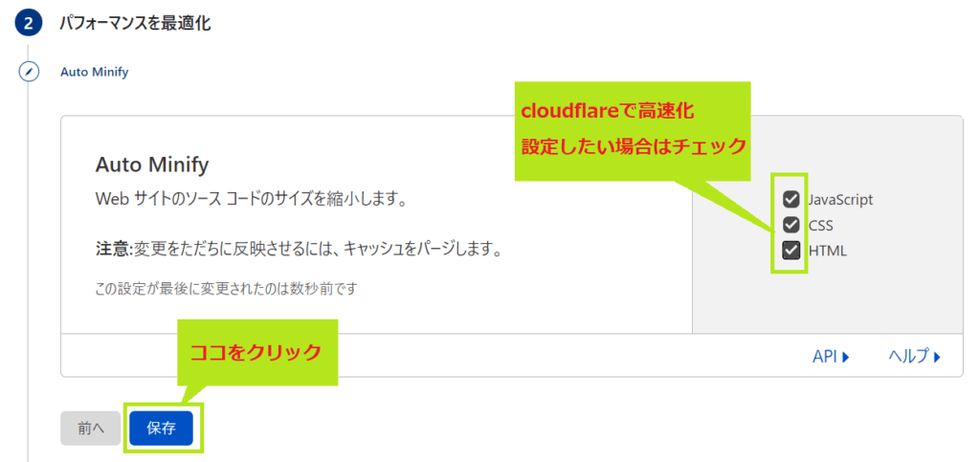Uncheck the JavaScript minify checkbox
Image resolution: width=980 pixels, height=462 pixels.
pyautogui.click(x=791, y=200)
